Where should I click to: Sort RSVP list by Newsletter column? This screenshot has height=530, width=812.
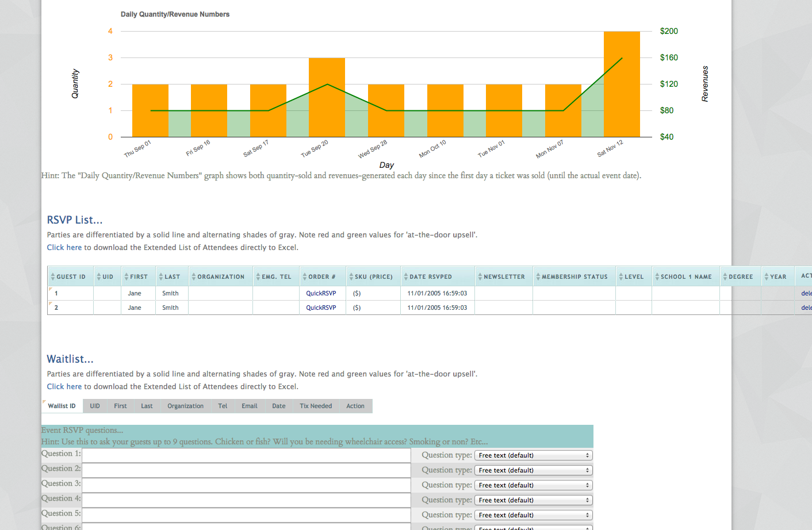tap(504, 276)
